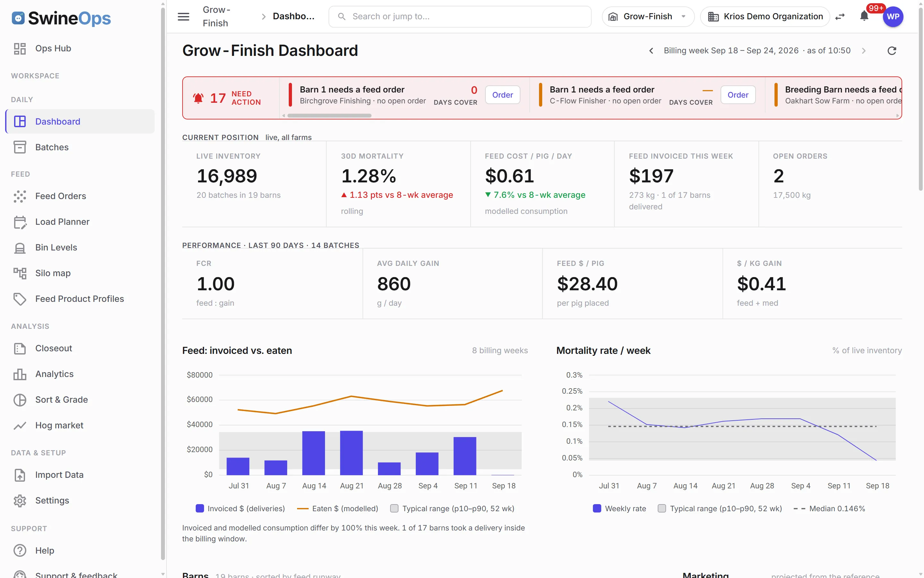
Task: Click the Settings gear icon
Action: [20, 500]
